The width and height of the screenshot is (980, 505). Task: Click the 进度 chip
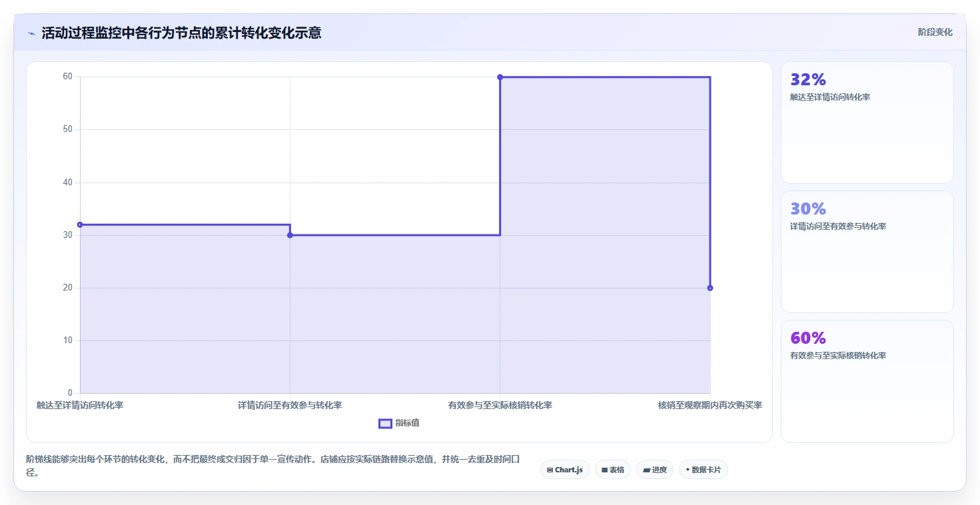click(x=655, y=470)
